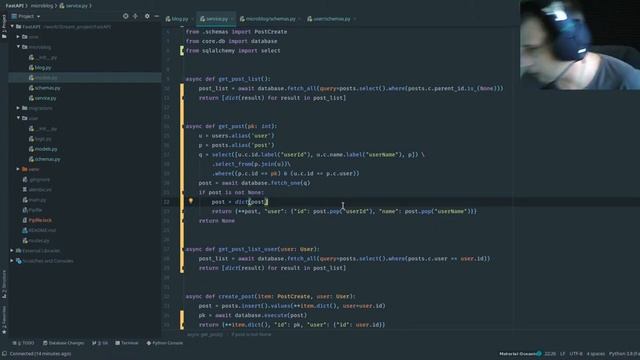Open the Database Changes tool window
Viewport: 640px width, 360px height.
pos(63,343)
